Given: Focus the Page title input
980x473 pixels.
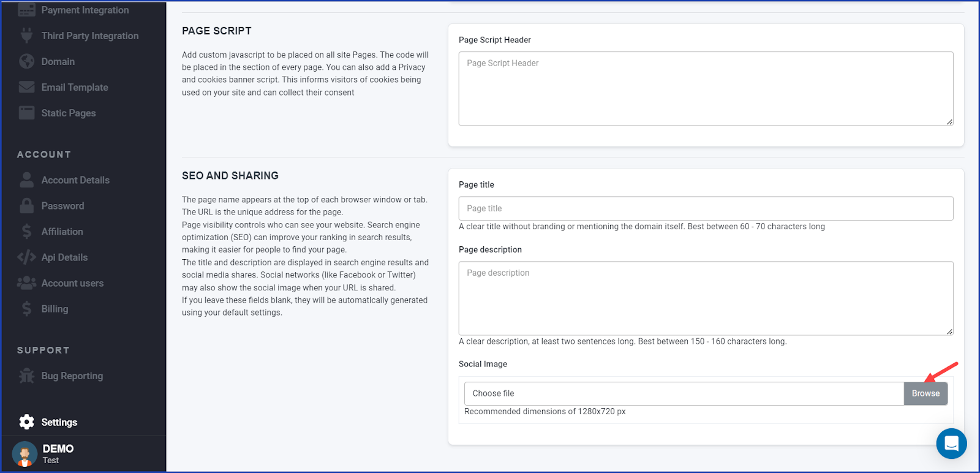Looking at the screenshot, I should tap(706, 208).
